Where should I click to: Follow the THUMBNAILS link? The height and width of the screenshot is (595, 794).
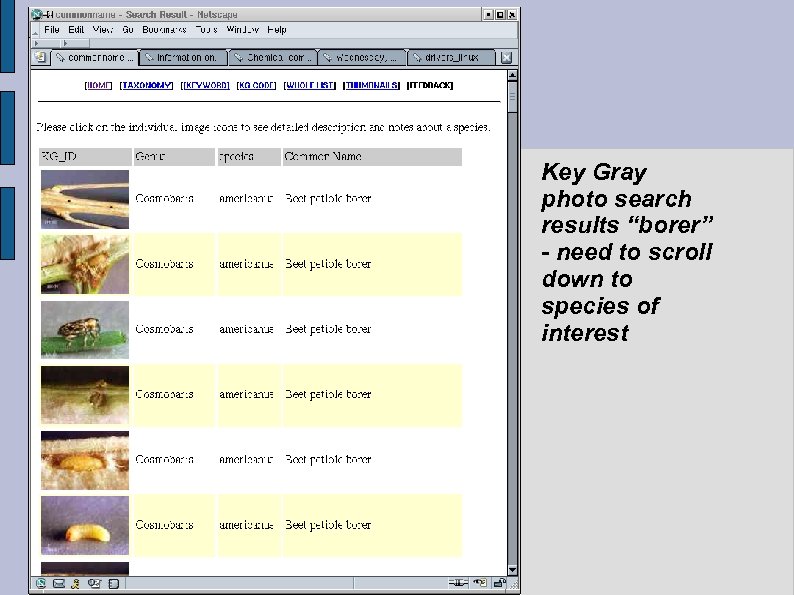[371, 86]
